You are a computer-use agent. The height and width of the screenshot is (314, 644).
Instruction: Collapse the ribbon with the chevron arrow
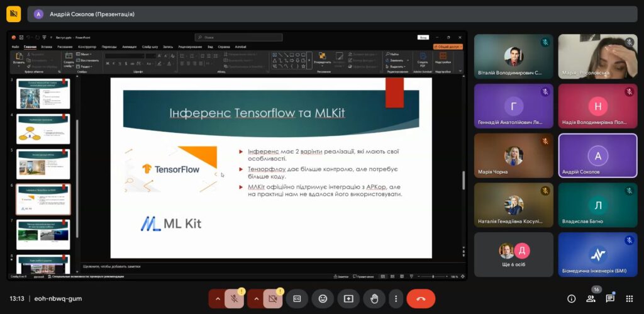[x=460, y=72]
